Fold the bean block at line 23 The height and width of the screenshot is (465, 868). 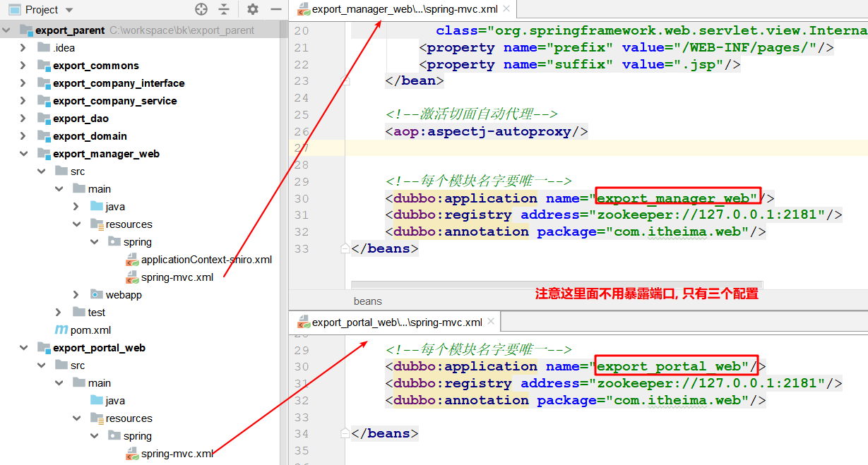click(x=345, y=80)
